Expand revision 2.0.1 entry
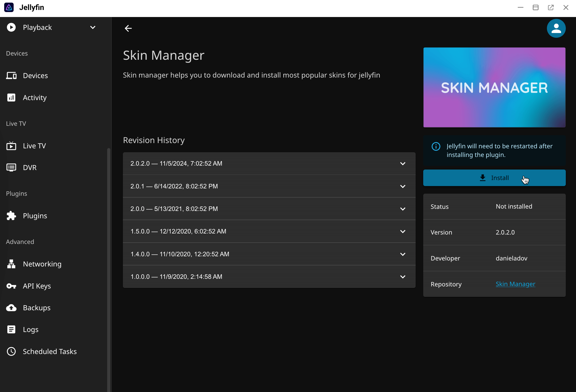This screenshot has height=392, width=576. coord(269,186)
